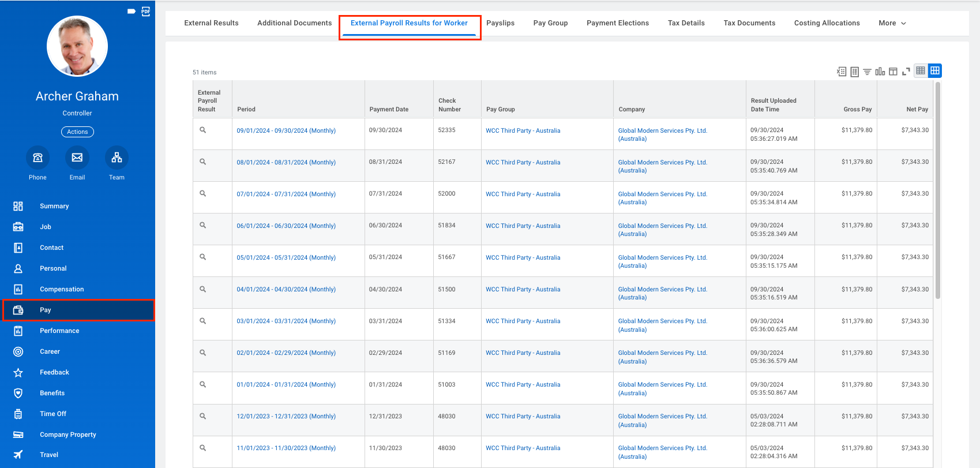The height and width of the screenshot is (468, 980).
Task: Select External Payroll Results for Worker tab
Action: [x=409, y=23]
